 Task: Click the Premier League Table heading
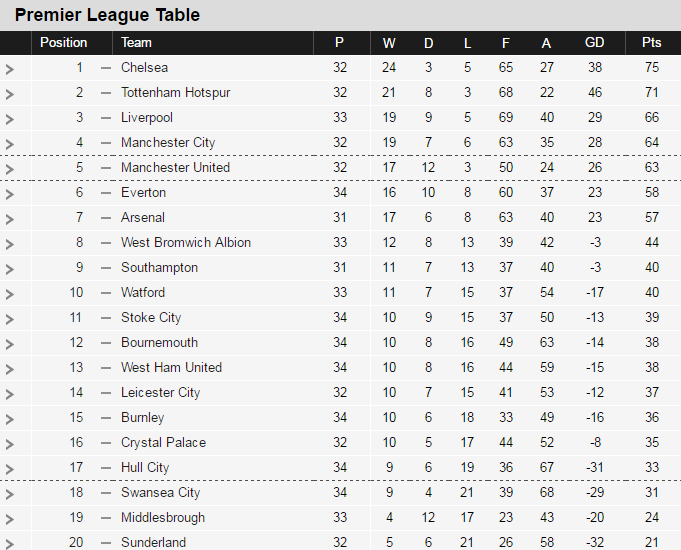tap(107, 15)
